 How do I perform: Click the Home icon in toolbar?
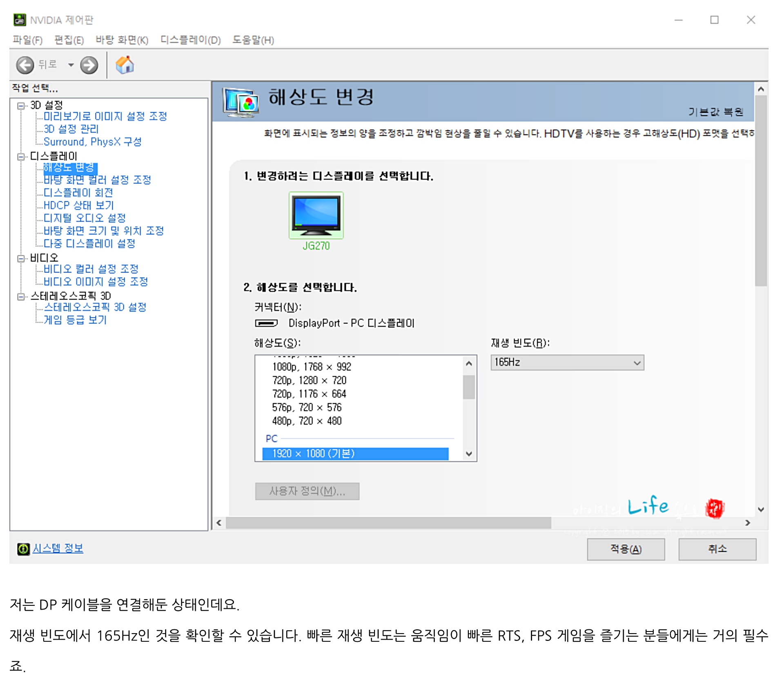[125, 65]
